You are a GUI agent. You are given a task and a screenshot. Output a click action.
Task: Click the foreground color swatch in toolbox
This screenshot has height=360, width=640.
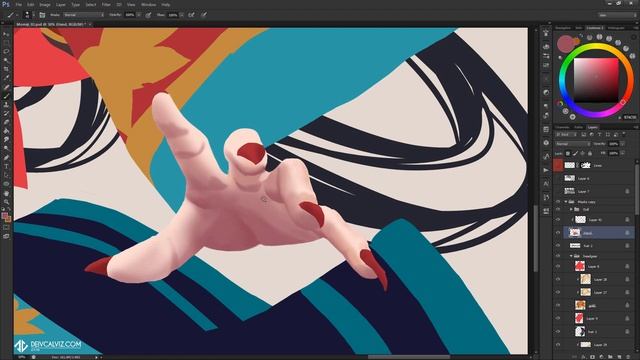5,216
